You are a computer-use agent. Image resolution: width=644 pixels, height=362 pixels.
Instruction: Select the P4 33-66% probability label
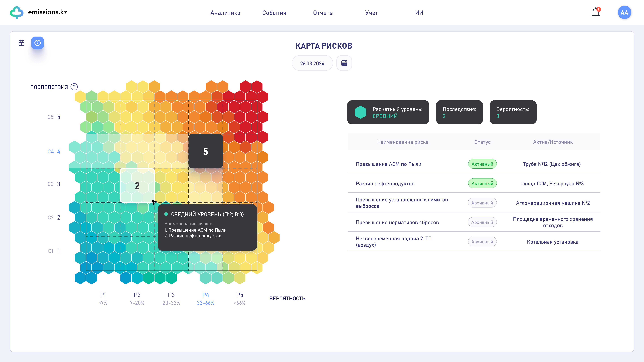coord(205,299)
